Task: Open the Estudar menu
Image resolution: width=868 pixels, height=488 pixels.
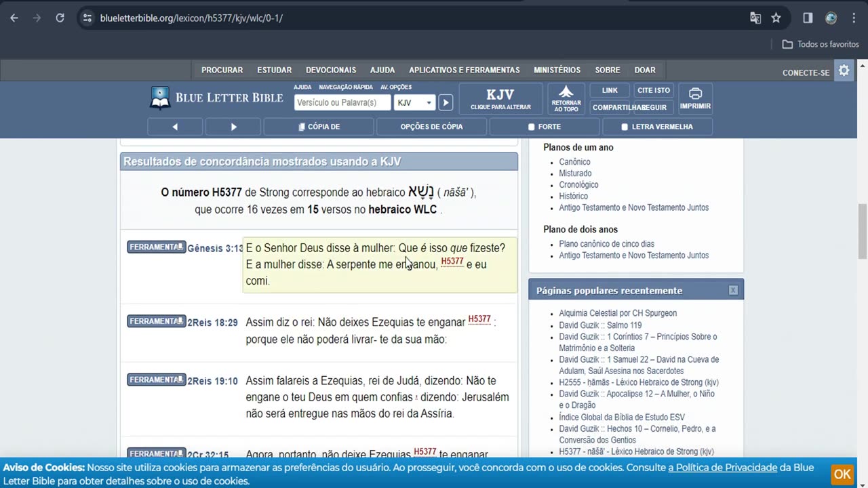Action: pyautogui.click(x=275, y=70)
